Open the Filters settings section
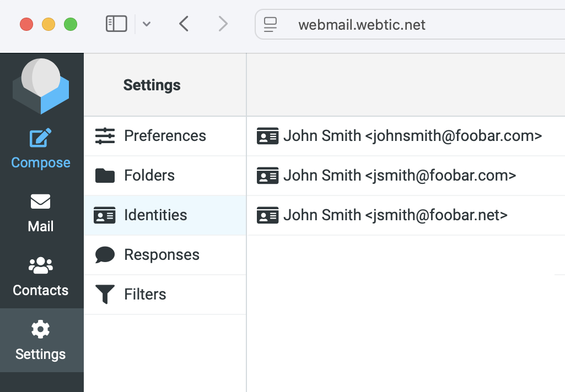Image resolution: width=565 pixels, height=392 pixels. coord(165,295)
